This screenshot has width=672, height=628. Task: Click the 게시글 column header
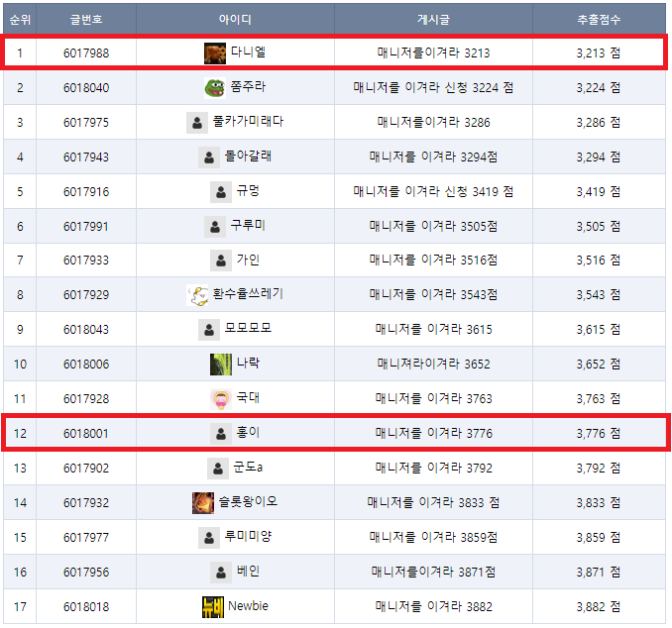pos(433,19)
